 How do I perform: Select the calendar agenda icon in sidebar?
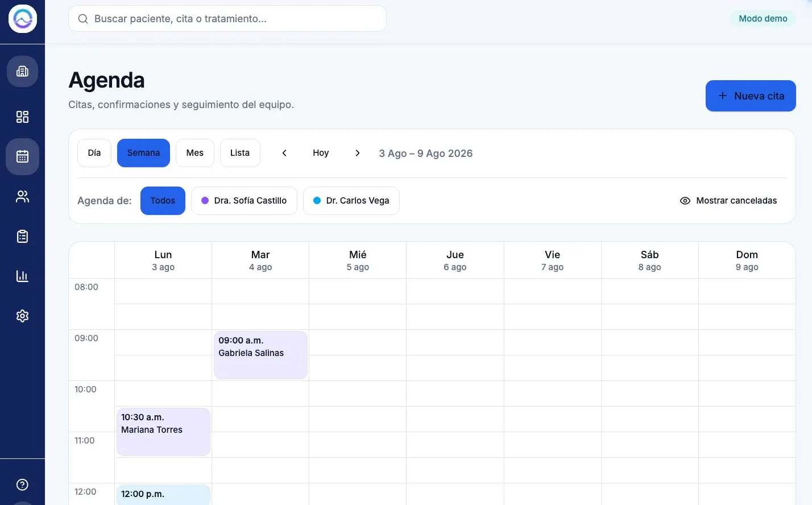[x=22, y=156]
